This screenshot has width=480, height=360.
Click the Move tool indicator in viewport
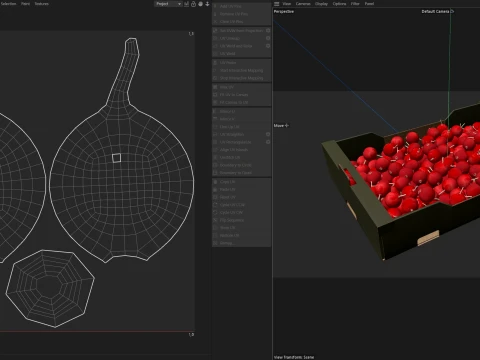(x=281, y=126)
